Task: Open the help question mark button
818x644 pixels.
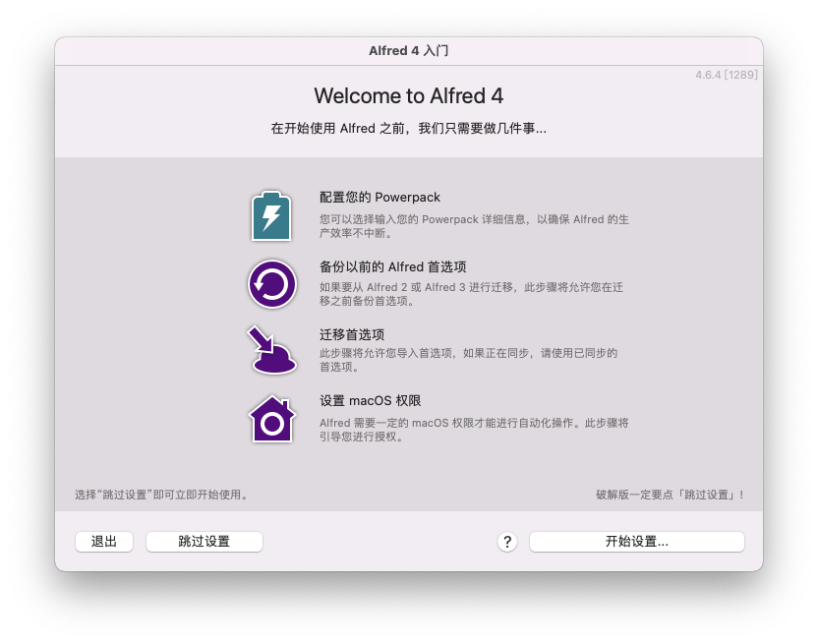Action: coord(507,542)
